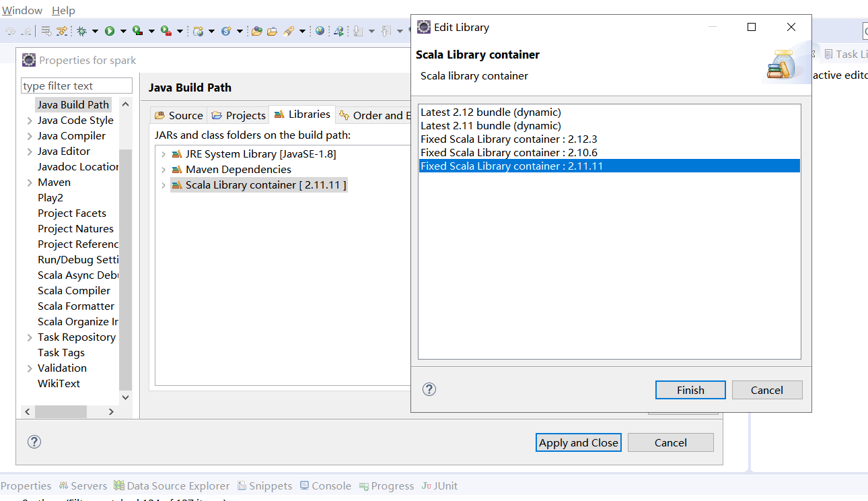This screenshot has height=501, width=868.
Task: Open the Progress view tab
Action: click(387, 486)
